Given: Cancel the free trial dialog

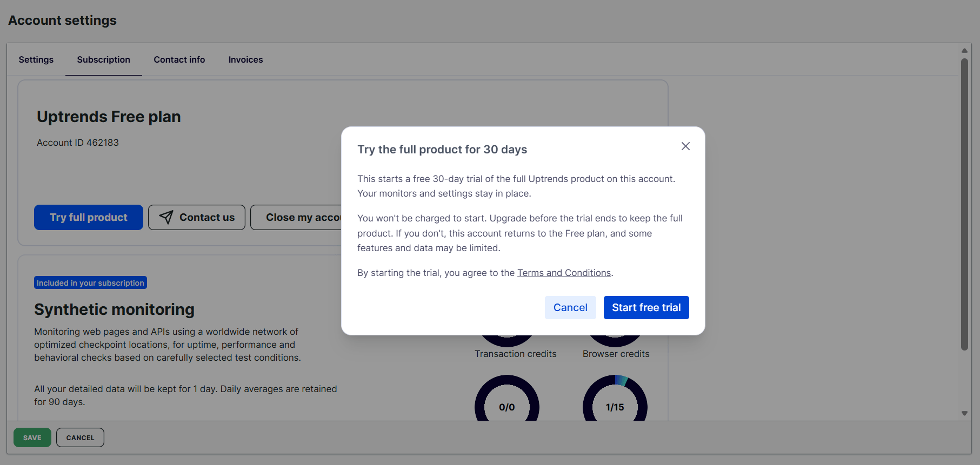Looking at the screenshot, I should pyautogui.click(x=570, y=307).
